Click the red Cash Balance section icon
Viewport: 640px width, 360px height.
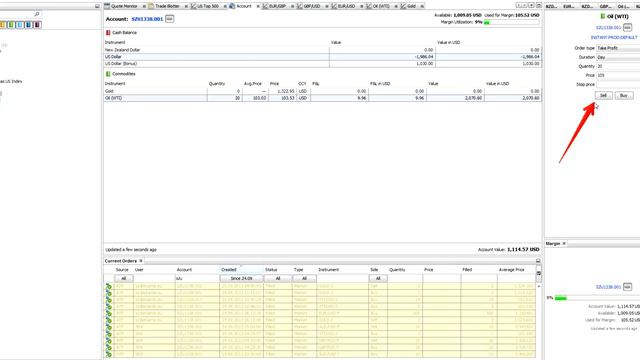point(108,33)
